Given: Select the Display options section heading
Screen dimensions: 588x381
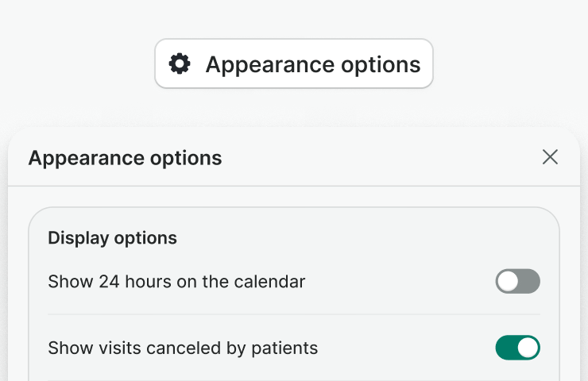Looking at the screenshot, I should (x=112, y=238).
